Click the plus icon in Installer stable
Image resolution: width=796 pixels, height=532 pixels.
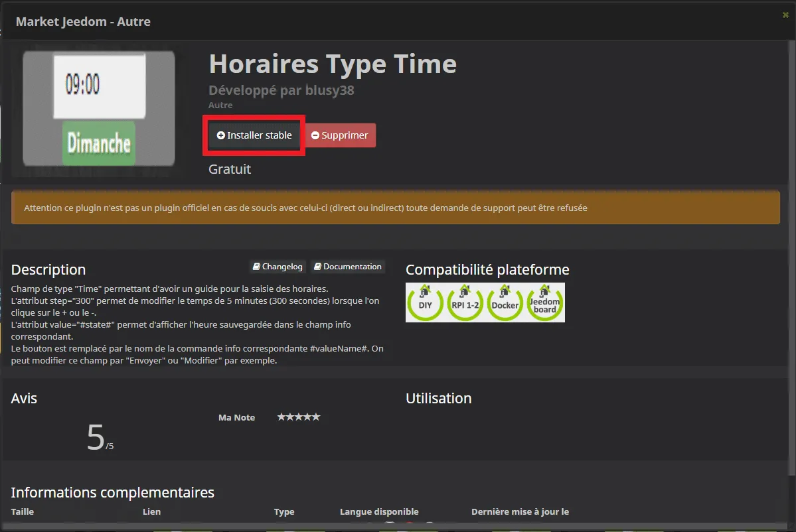[x=221, y=135]
